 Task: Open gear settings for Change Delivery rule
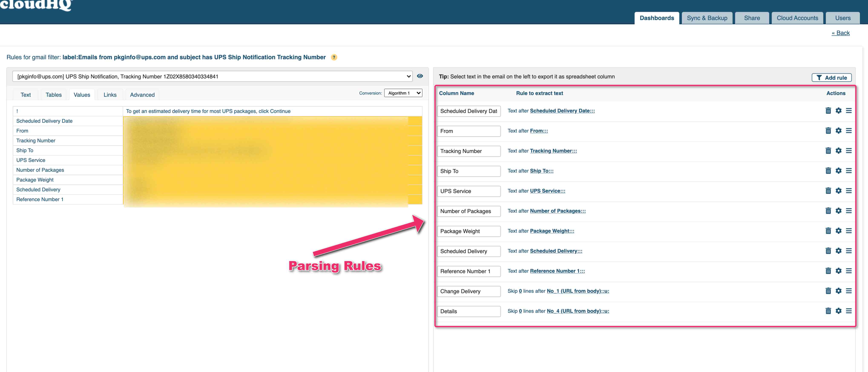click(838, 291)
